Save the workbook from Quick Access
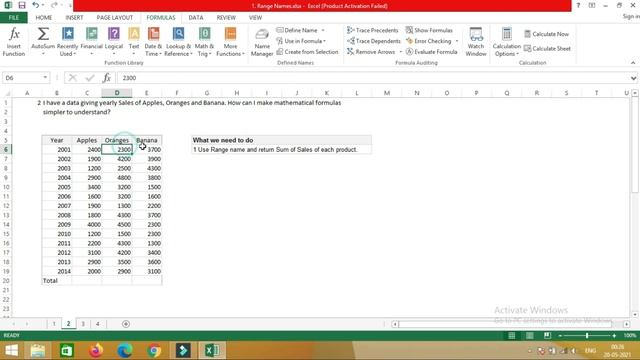 coord(22,5)
